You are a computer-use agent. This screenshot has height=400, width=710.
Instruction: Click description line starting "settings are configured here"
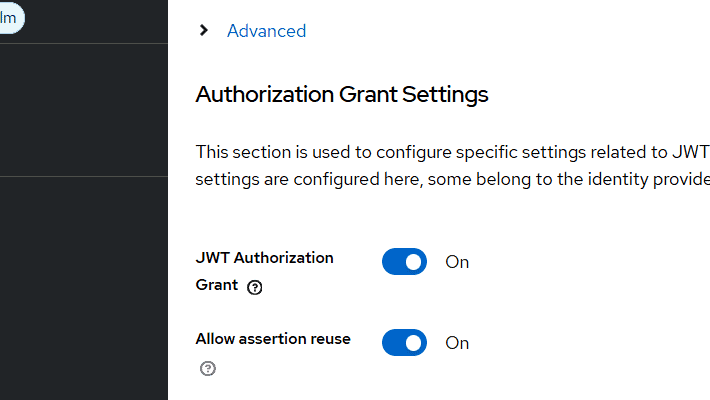pyautogui.click(x=452, y=179)
